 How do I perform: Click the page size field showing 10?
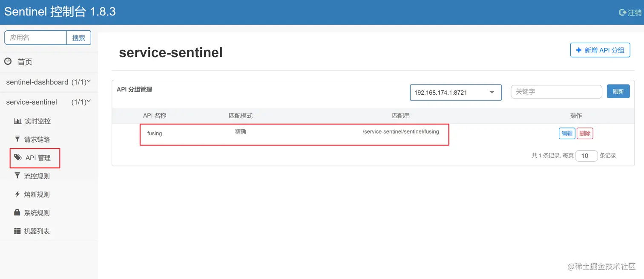click(586, 156)
